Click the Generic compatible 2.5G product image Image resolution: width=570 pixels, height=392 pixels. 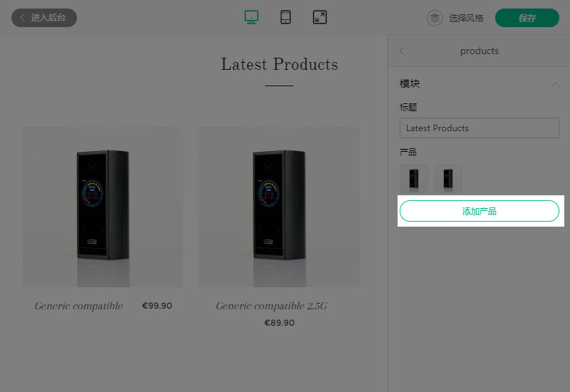(x=279, y=207)
